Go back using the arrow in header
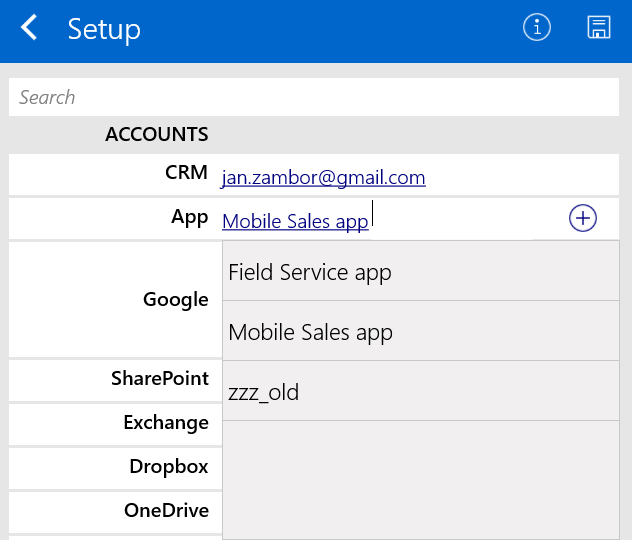This screenshot has width=632, height=540. click(29, 28)
